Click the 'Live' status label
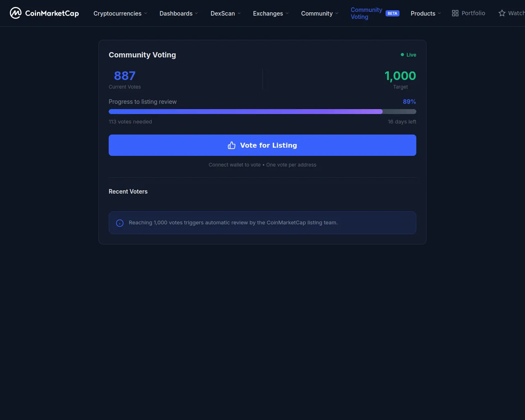This screenshot has width=525, height=420. point(411,55)
